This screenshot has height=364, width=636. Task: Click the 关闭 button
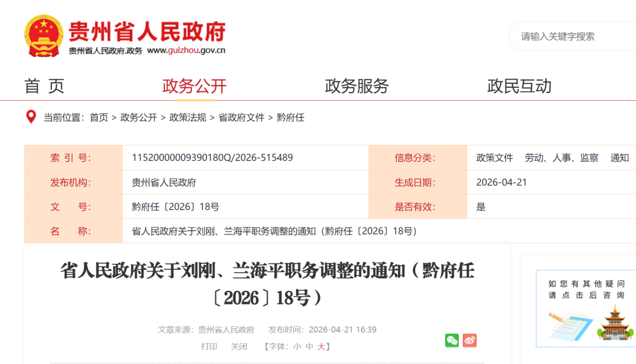[x=239, y=346]
